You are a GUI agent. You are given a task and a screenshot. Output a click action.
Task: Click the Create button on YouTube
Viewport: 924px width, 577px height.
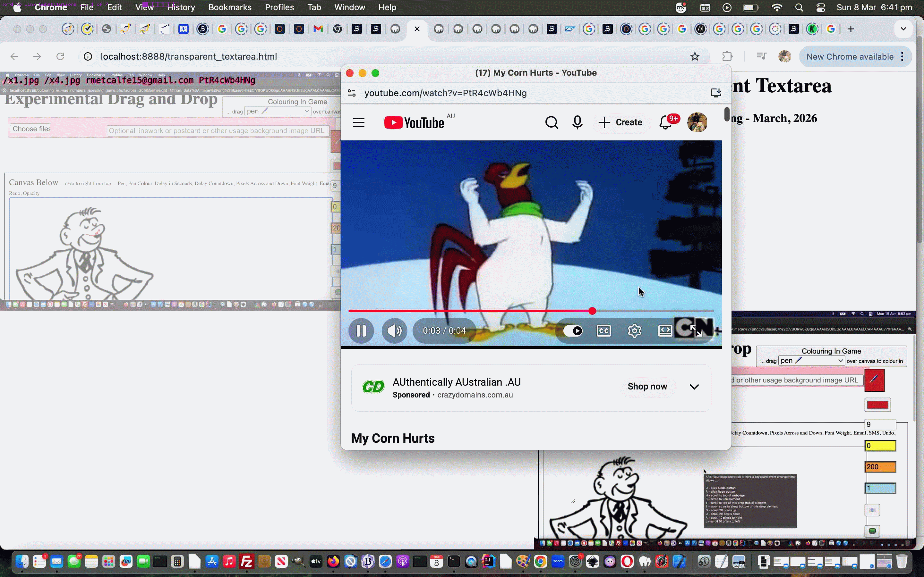point(620,122)
